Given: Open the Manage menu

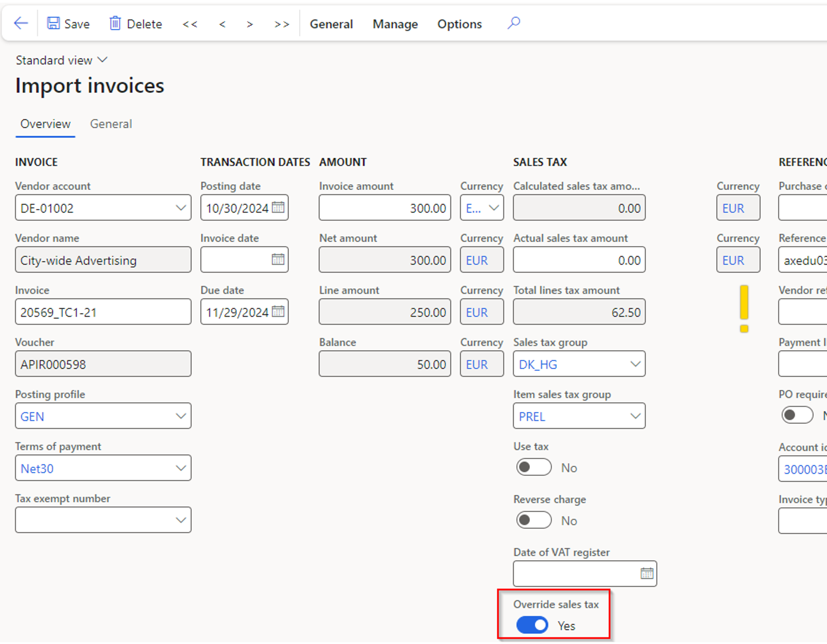Looking at the screenshot, I should click(x=395, y=24).
